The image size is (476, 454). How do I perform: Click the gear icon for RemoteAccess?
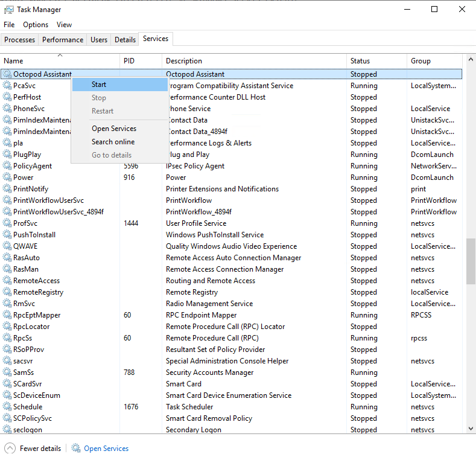[x=7, y=281]
